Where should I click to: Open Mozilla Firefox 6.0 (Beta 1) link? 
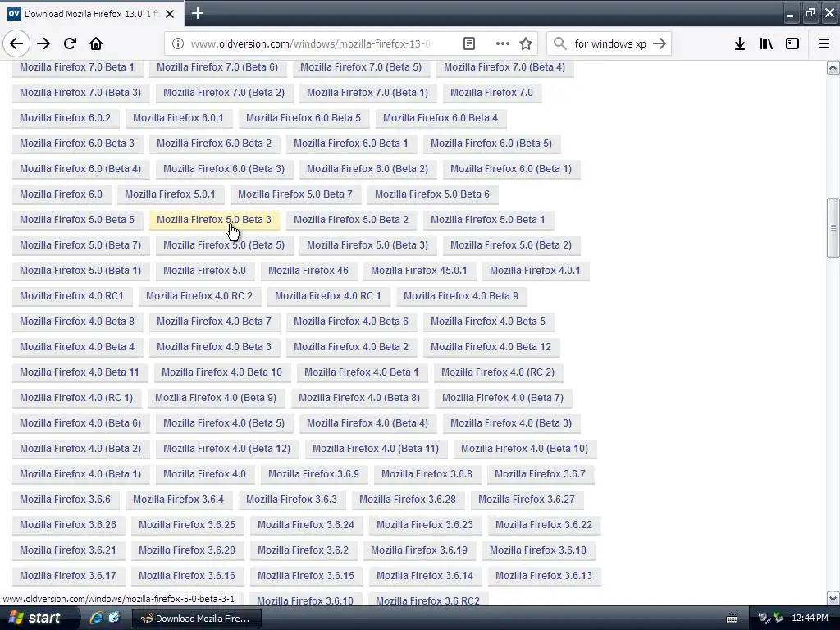(x=510, y=169)
